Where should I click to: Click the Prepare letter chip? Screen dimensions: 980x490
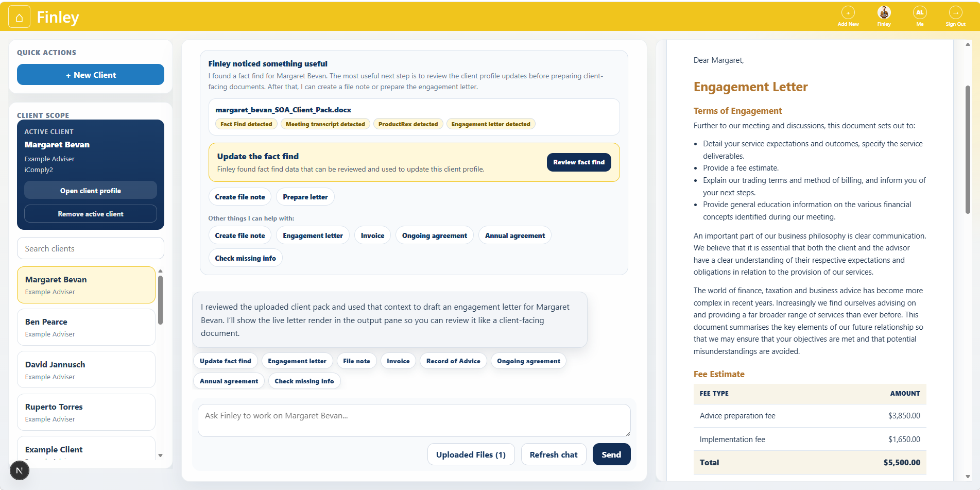click(x=305, y=197)
